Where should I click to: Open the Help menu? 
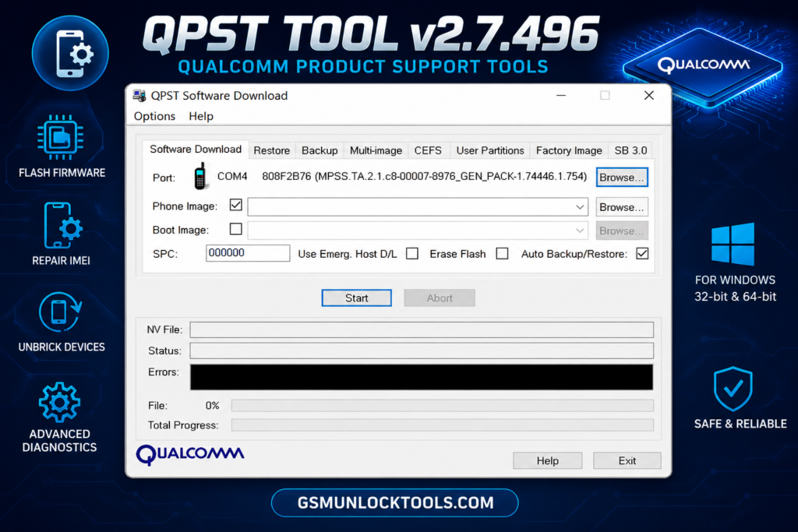coord(201,116)
